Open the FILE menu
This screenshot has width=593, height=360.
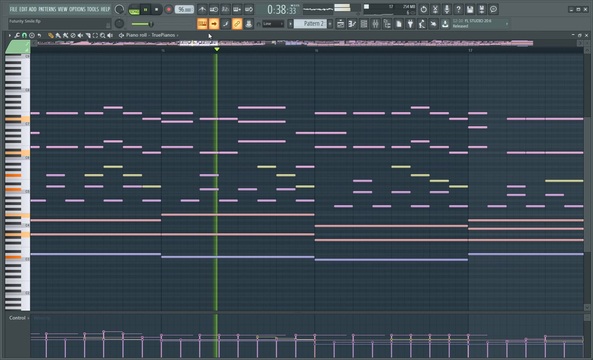tap(14, 9)
